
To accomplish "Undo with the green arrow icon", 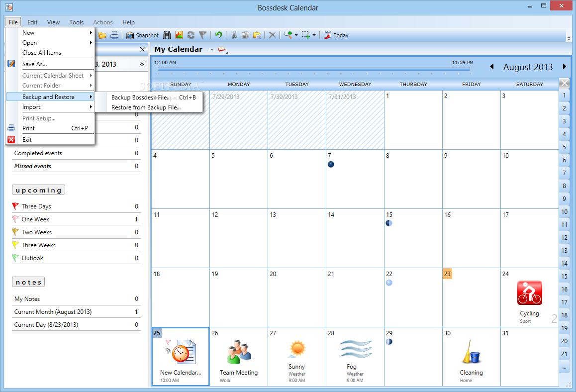I will [218, 35].
